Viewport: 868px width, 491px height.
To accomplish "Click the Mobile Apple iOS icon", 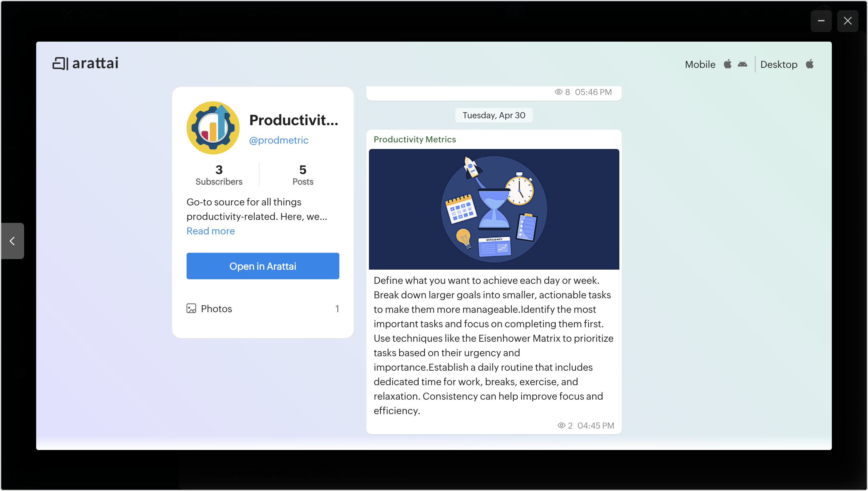I will pyautogui.click(x=728, y=64).
